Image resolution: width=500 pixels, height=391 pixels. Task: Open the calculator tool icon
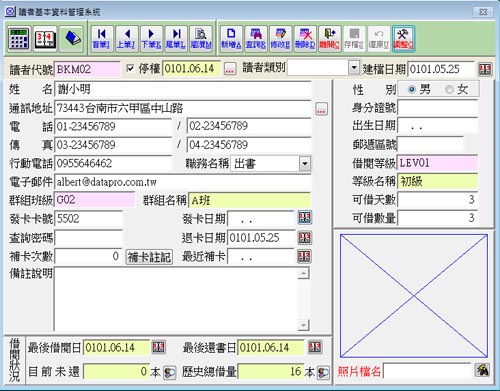coord(19,39)
